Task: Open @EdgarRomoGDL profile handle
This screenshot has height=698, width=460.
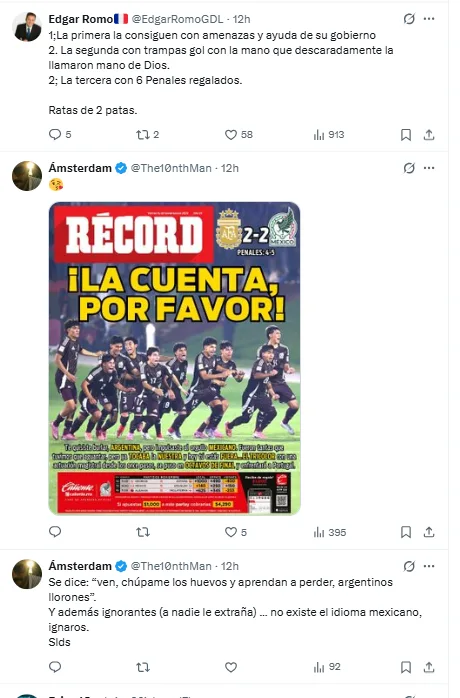Action: [178, 19]
